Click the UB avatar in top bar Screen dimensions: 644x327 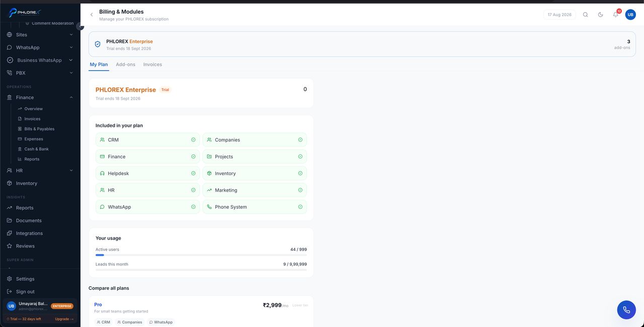[x=630, y=15]
